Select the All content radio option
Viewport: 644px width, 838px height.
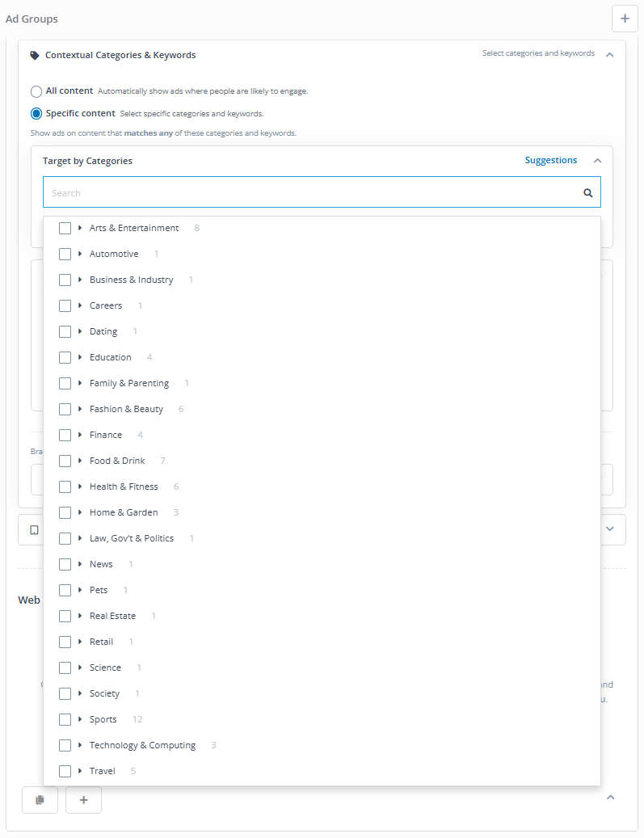click(x=36, y=91)
